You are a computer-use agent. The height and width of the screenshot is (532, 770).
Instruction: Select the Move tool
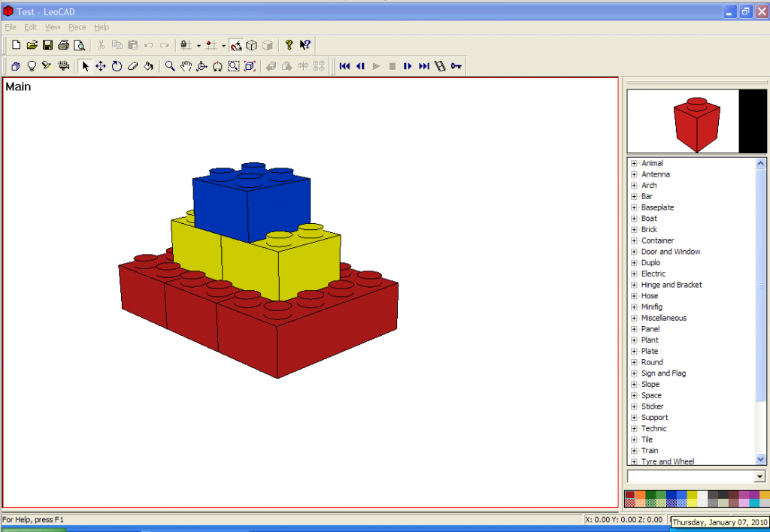[x=101, y=66]
